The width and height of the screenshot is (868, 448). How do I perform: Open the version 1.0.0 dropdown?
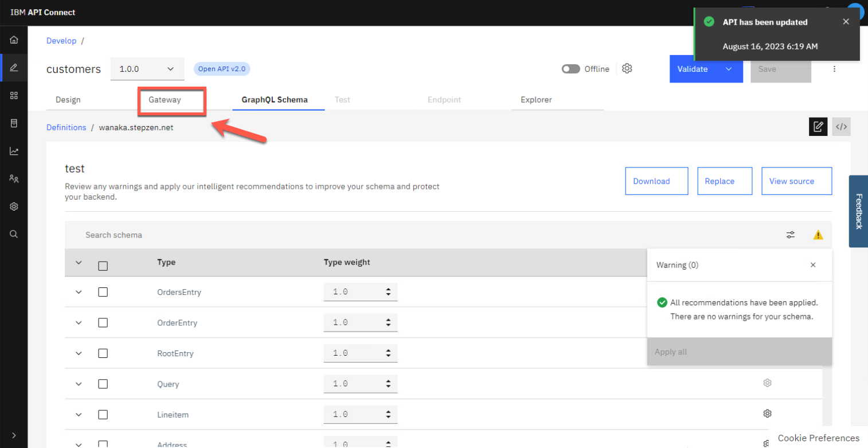tap(147, 69)
